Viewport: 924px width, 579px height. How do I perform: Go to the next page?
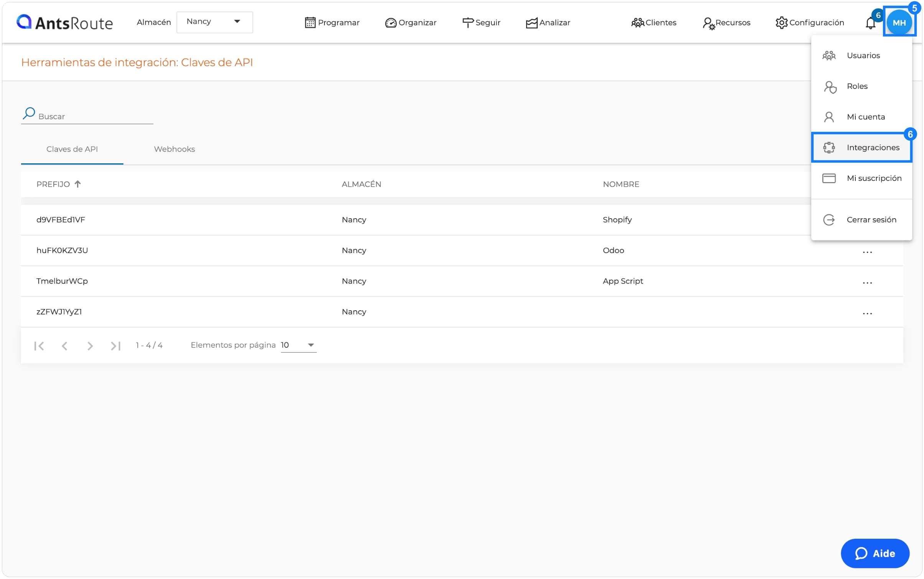click(90, 345)
